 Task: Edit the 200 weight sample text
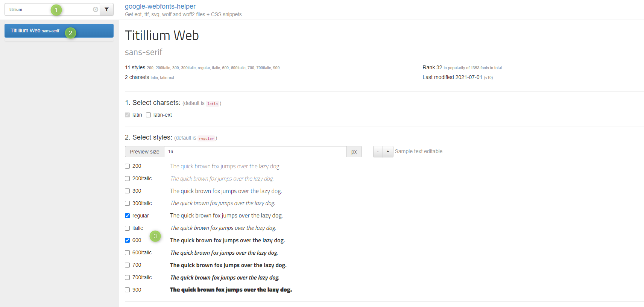[225, 166]
